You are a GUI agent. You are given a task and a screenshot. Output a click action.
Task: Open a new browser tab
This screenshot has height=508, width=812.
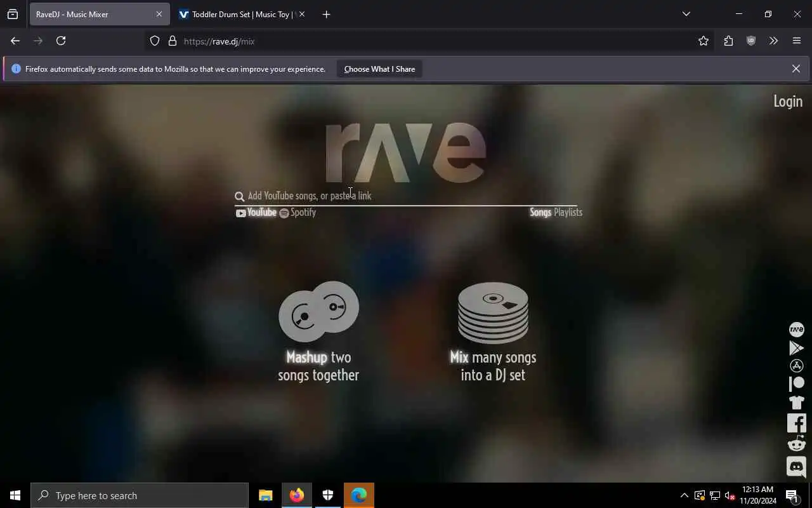[x=326, y=14]
